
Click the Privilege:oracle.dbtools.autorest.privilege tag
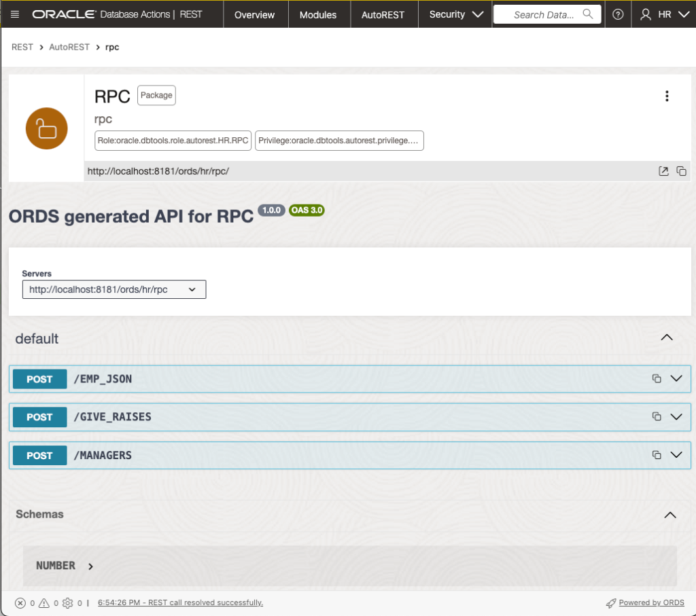click(339, 141)
